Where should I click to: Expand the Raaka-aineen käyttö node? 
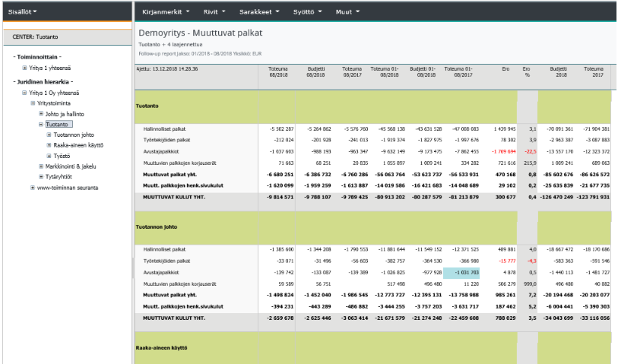[49, 145]
